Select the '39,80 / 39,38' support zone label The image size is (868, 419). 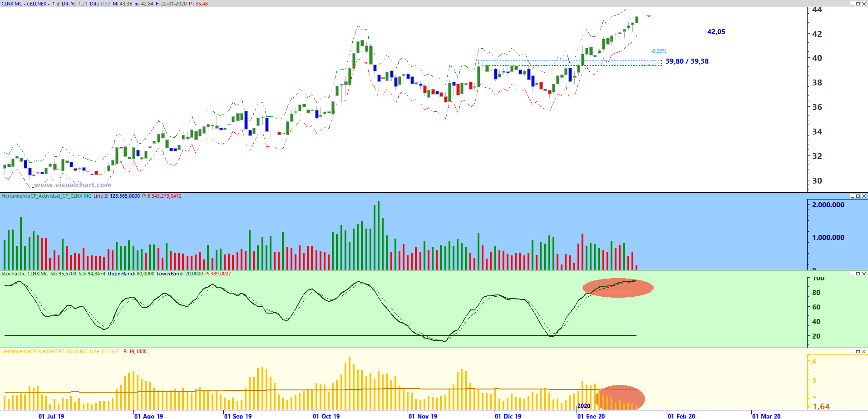click(687, 61)
